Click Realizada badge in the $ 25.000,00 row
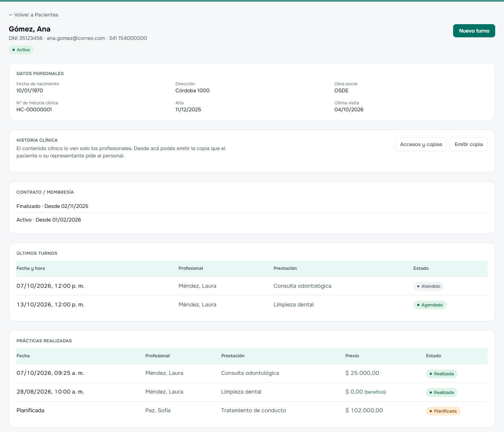The width and height of the screenshot is (504, 432). point(441,374)
